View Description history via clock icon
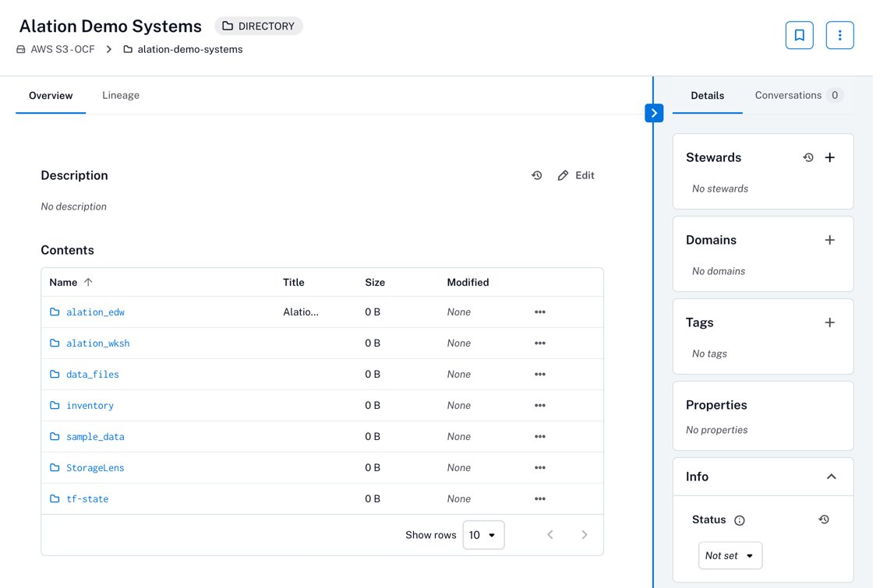 pos(537,175)
